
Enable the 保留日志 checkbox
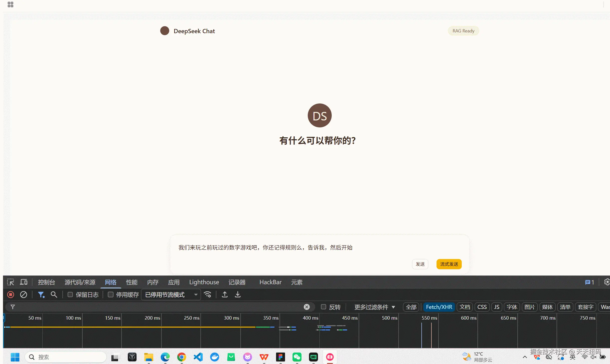coord(70,295)
